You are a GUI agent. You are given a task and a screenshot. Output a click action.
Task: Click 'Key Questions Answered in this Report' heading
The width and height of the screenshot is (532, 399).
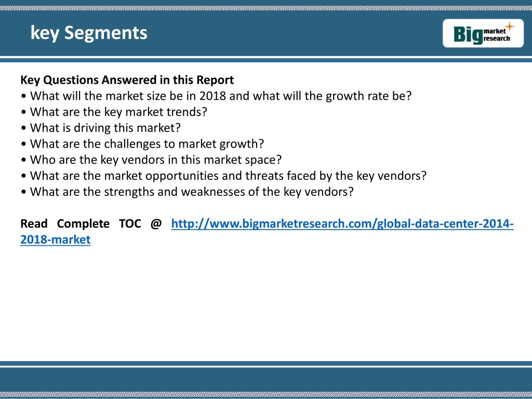pyautogui.click(x=127, y=79)
